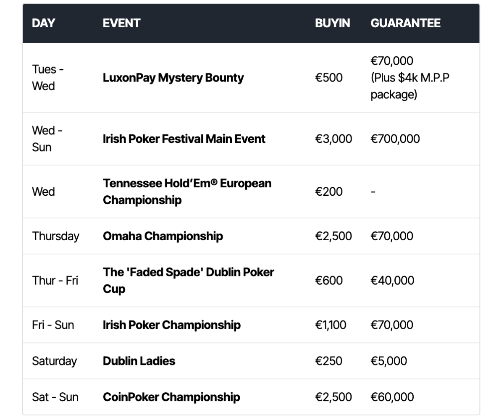Click the €5,000 guarantee for Dublin Ladies
Viewport: 504px width, 420px height.
coord(388,361)
